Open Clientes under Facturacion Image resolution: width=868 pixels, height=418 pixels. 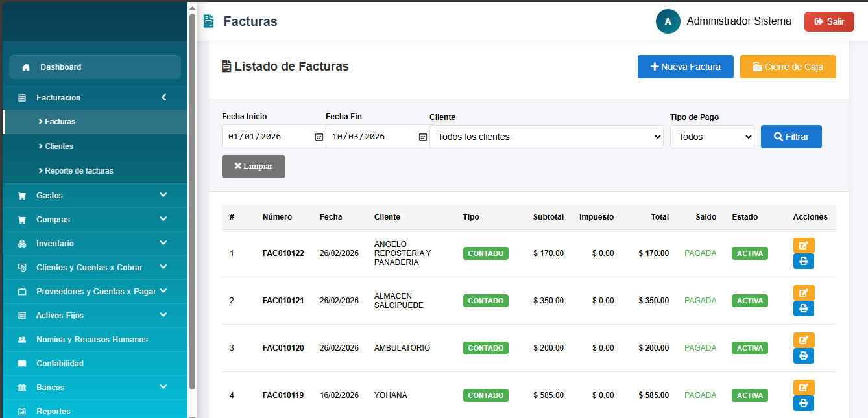point(59,146)
